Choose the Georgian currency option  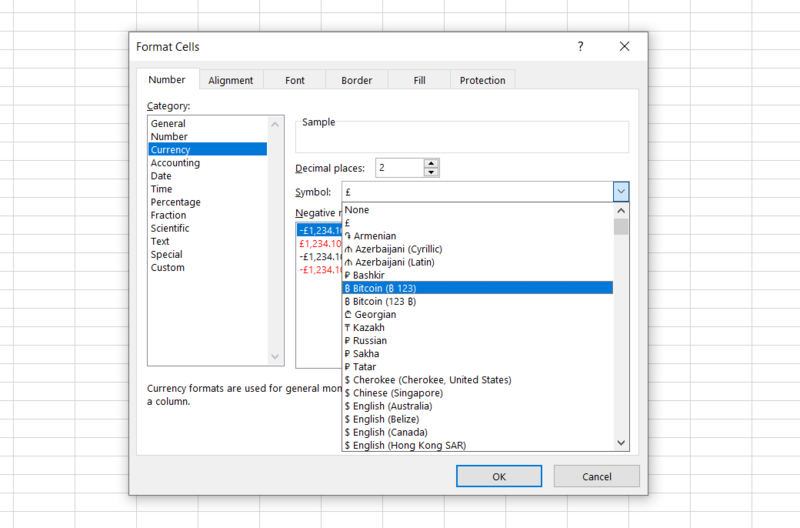(478, 314)
